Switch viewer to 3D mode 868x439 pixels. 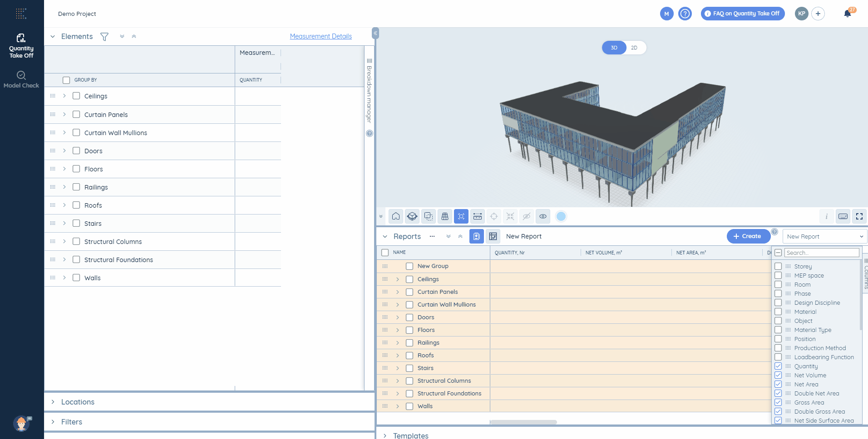(614, 48)
